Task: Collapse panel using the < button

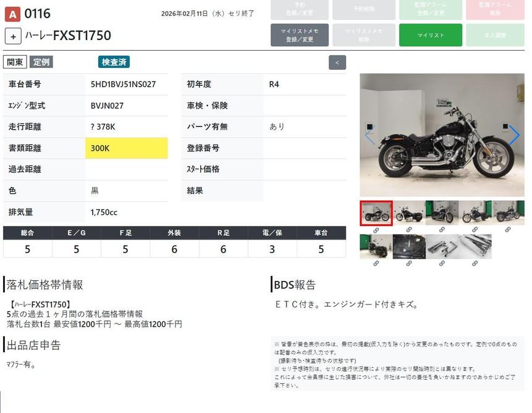Action: 337,62
